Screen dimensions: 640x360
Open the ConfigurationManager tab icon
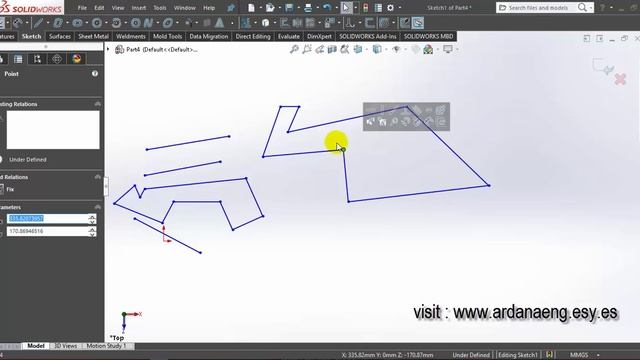38,59
